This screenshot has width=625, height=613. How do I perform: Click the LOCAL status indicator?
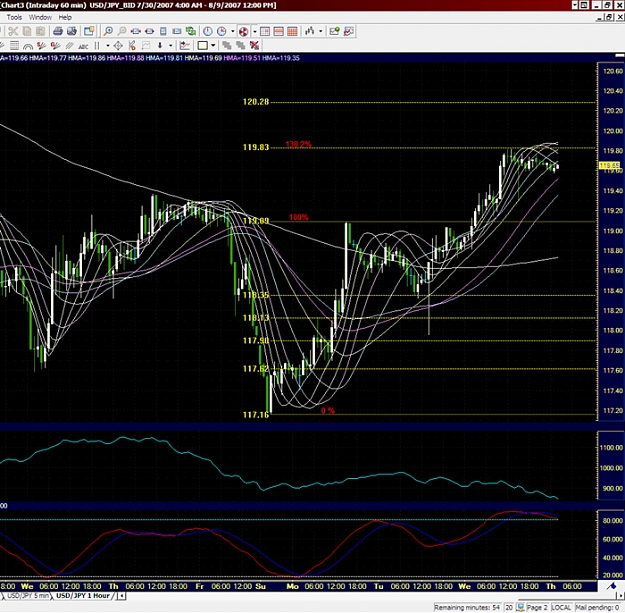[561, 607]
